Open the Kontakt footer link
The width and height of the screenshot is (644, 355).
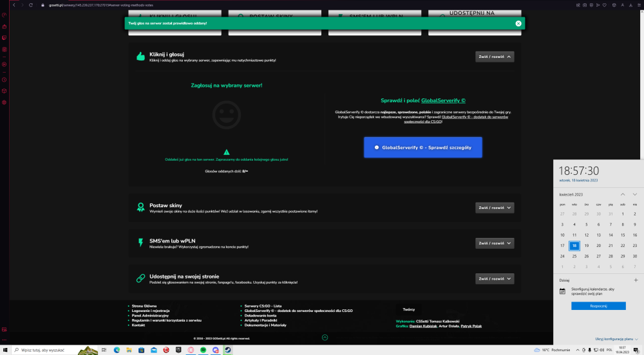coord(138,325)
